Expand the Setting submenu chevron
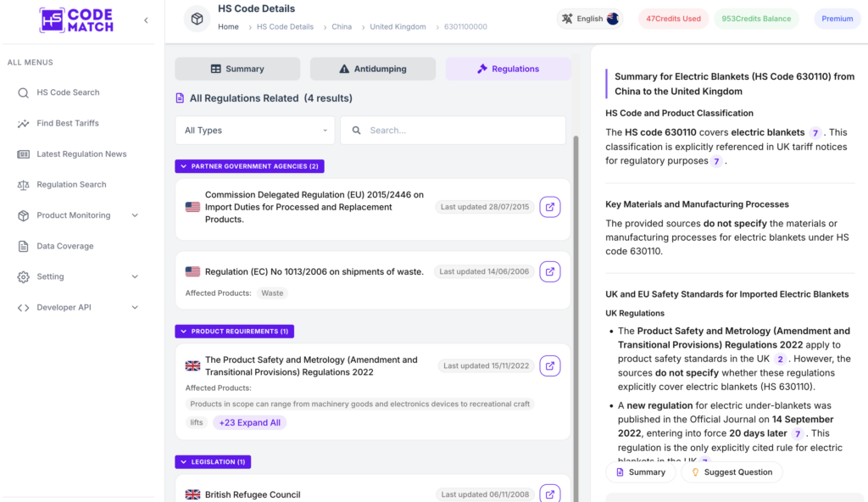This screenshot has height=502, width=868. pos(135,276)
